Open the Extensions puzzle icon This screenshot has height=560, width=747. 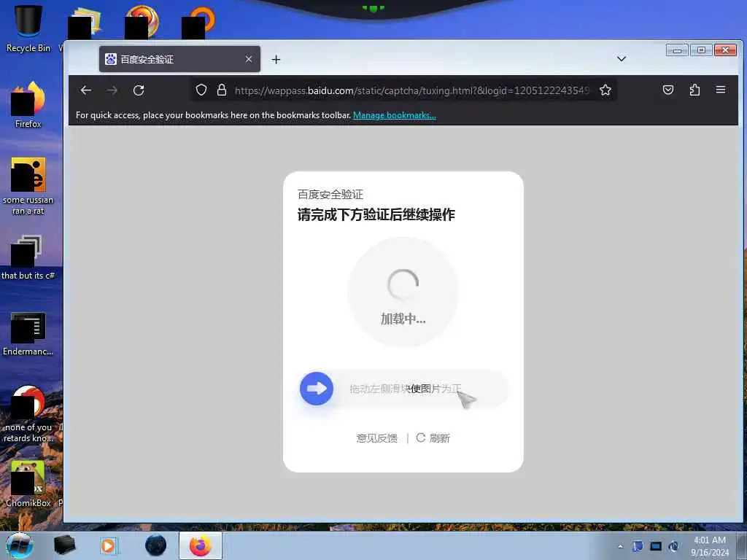click(x=694, y=90)
